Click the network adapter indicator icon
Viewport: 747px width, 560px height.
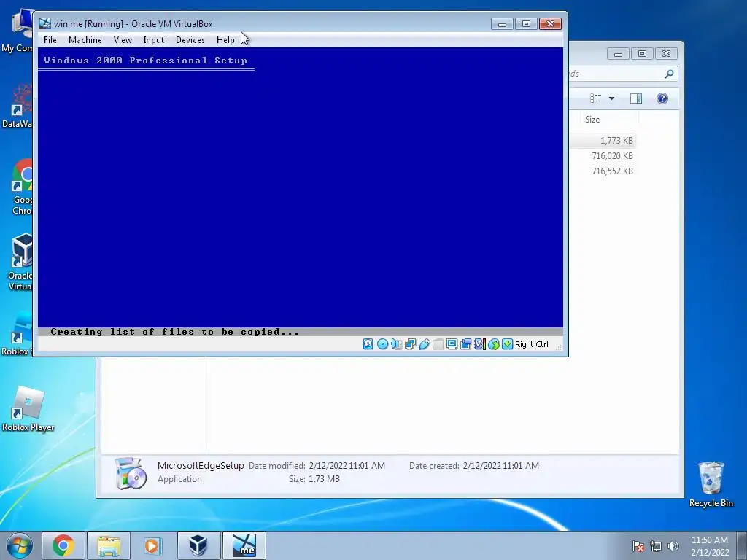410,344
